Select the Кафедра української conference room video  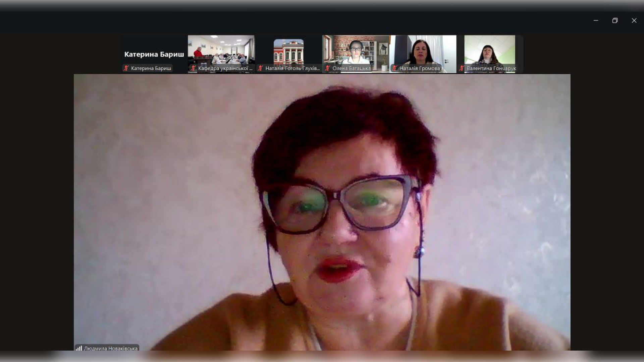point(221,50)
